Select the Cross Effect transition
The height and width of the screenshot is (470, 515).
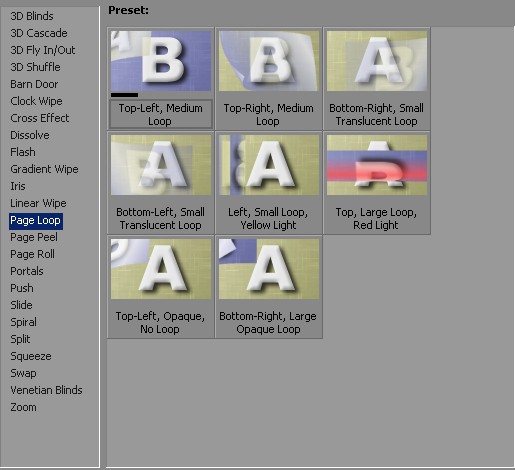(x=40, y=118)
